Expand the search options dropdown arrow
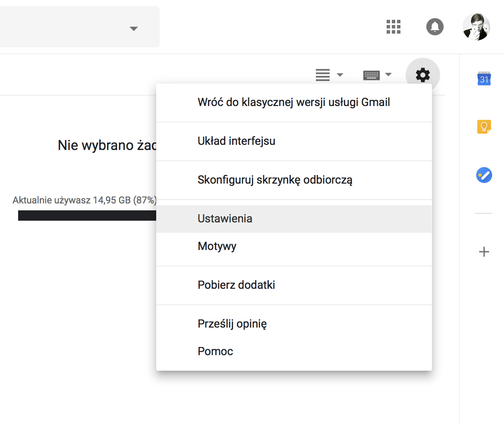The width and height of the screenshot is (504, 425). 134,28
